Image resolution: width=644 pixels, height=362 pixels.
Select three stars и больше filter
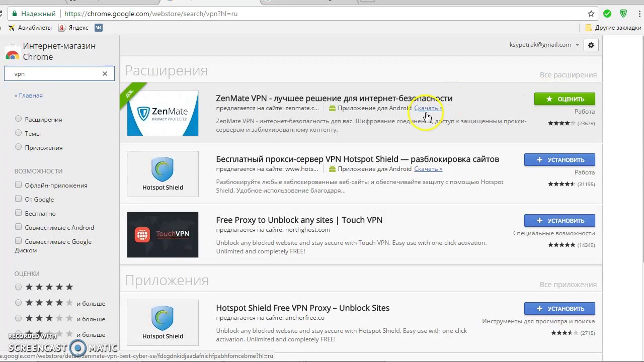tap(19, 319)
